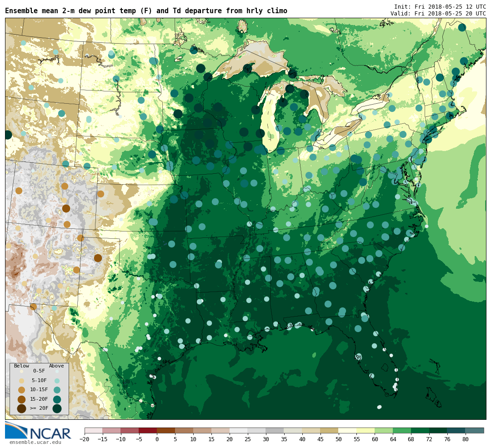Screen dimensions: 491x448
Task: Click the Above 5-10F legend dot
Action: click(57, 381)
